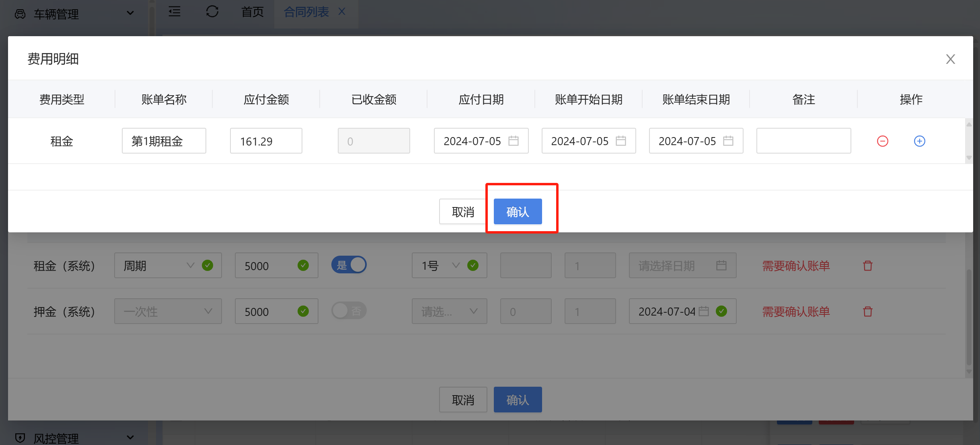Click 确认 button in 费用明细 dialog
The image size is (980, 445).
coord(518,211)
